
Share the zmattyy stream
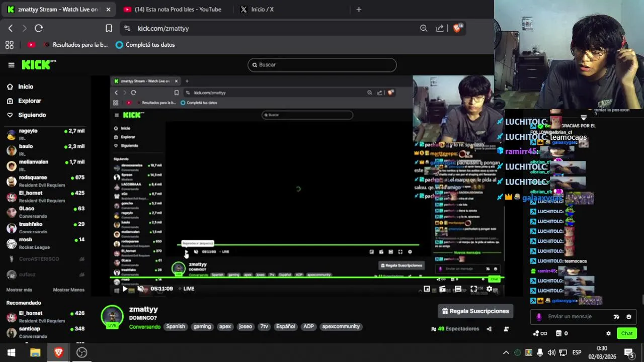(489, 329)
